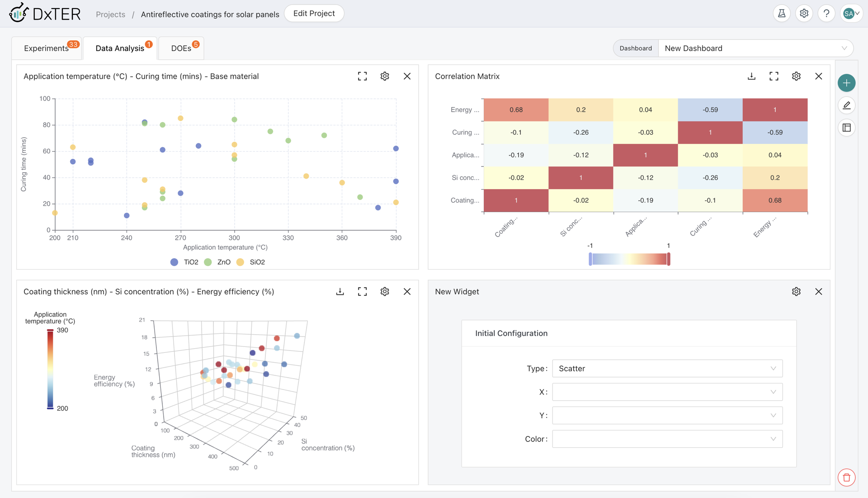
Task: Click the red delete dashboard trash icon
Action: pos(846,478)
